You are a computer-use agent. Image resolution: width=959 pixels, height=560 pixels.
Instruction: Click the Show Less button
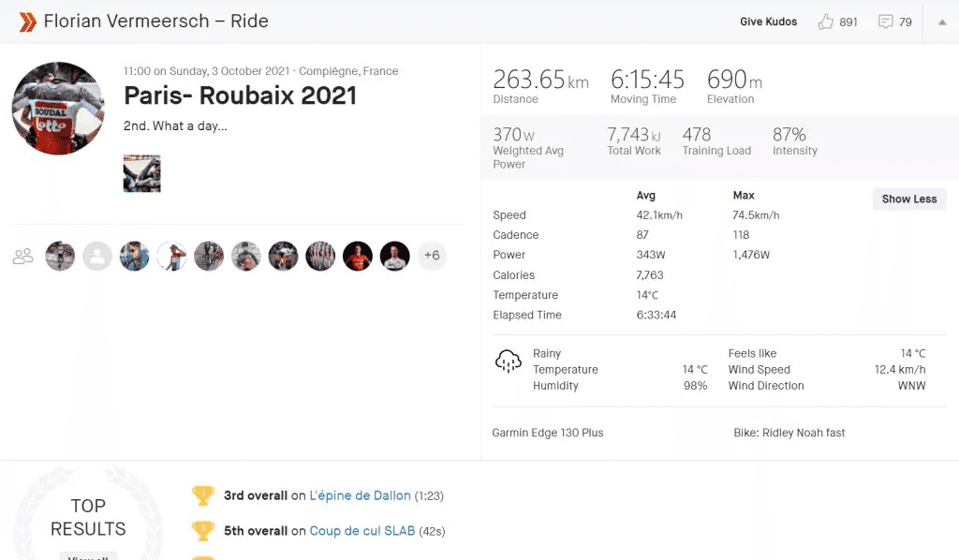coord(908,199)
